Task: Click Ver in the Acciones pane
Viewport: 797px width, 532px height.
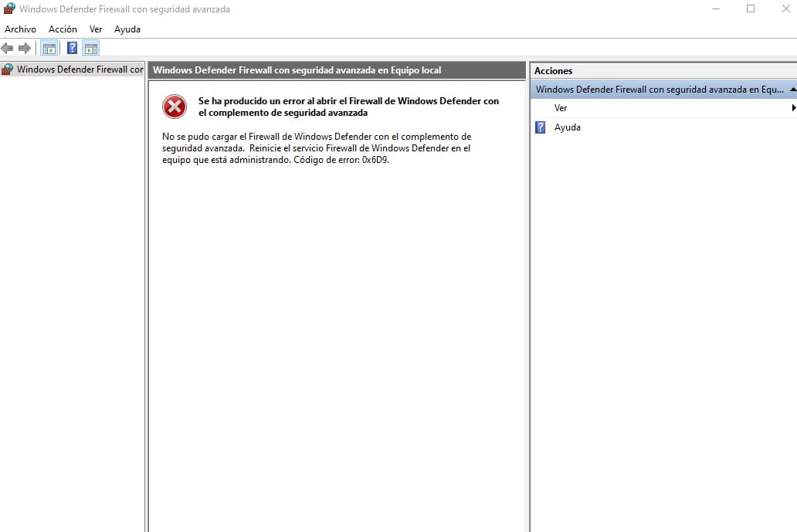Action: tap(561, 108)
